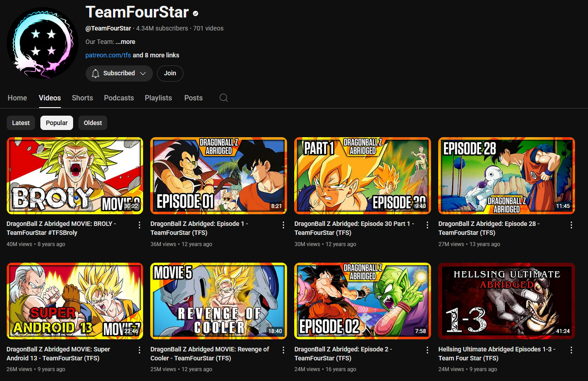
Task: Play the Episode 01 Raditz thumbnail
Action: (x=219, y=176)
